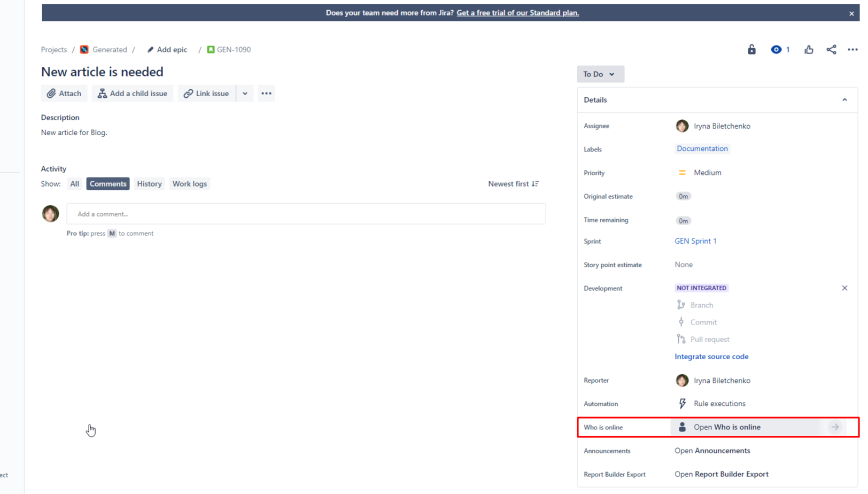Click the Who is online person icon
Viewport: 868px width, 494px height.
click(x=682, y=427)
